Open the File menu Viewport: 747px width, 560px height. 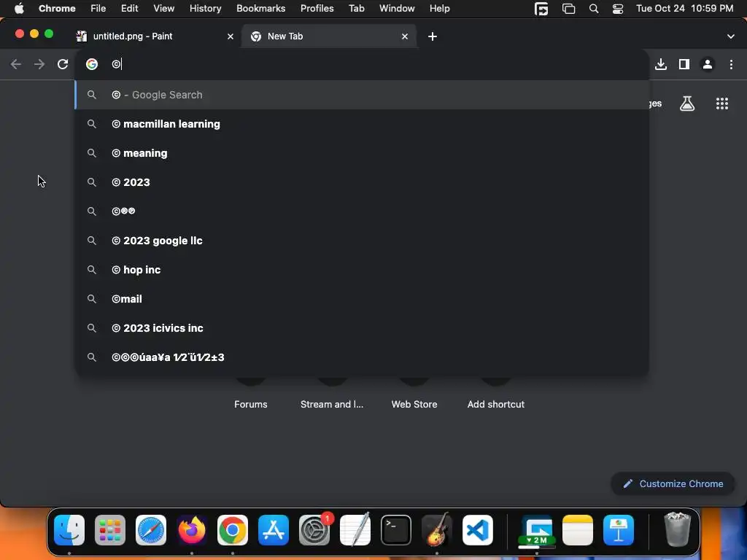coord(98,9)
